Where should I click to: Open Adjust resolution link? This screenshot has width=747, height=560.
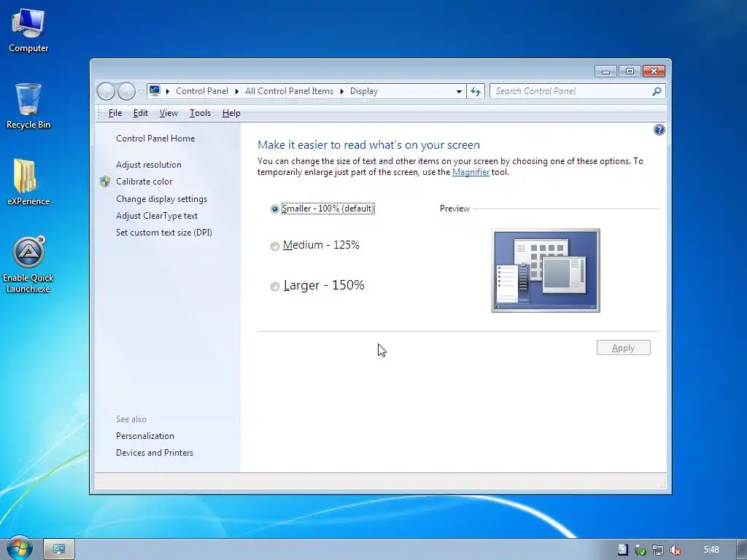point(149,164)
